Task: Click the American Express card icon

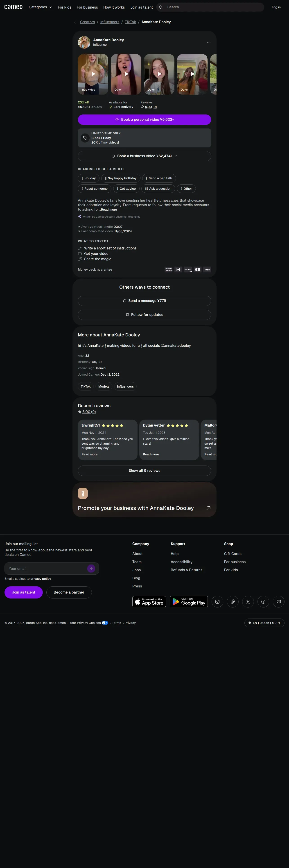Action: pyautogui.click(x=169, y=270)
